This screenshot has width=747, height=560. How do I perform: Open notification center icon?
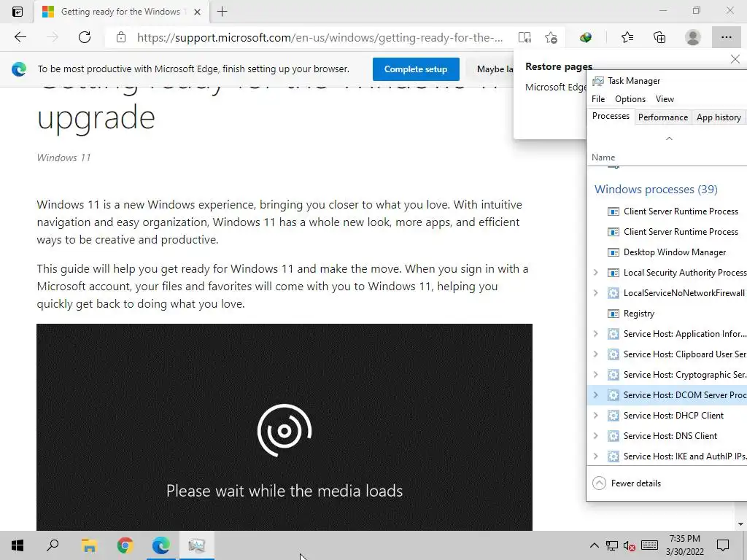click(723, 545)
